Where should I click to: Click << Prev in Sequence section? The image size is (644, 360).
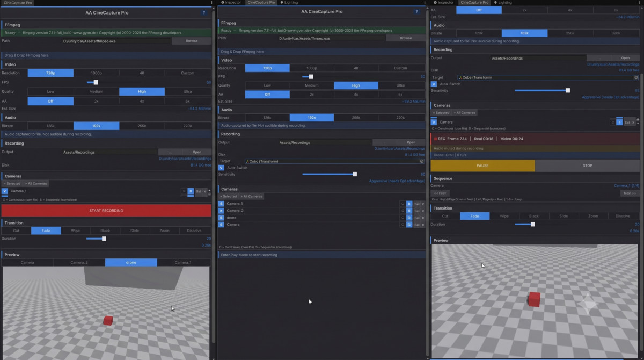click(440, 193)
